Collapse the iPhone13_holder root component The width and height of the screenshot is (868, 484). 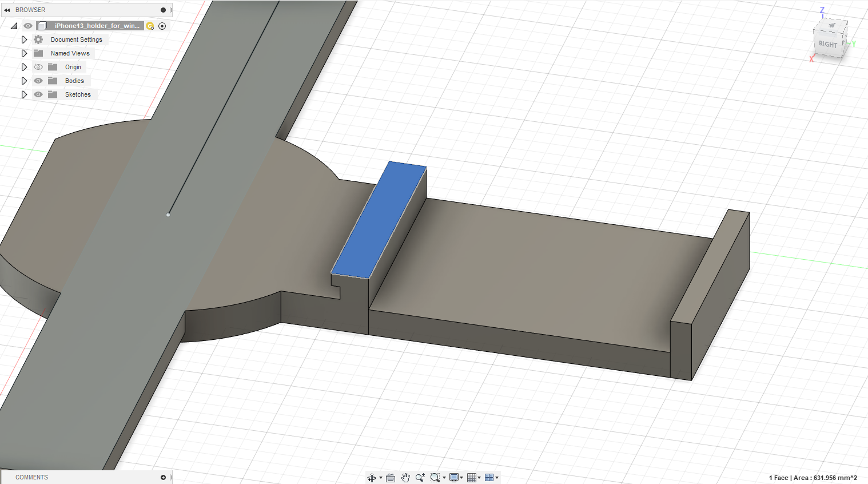tap(14, 26)
